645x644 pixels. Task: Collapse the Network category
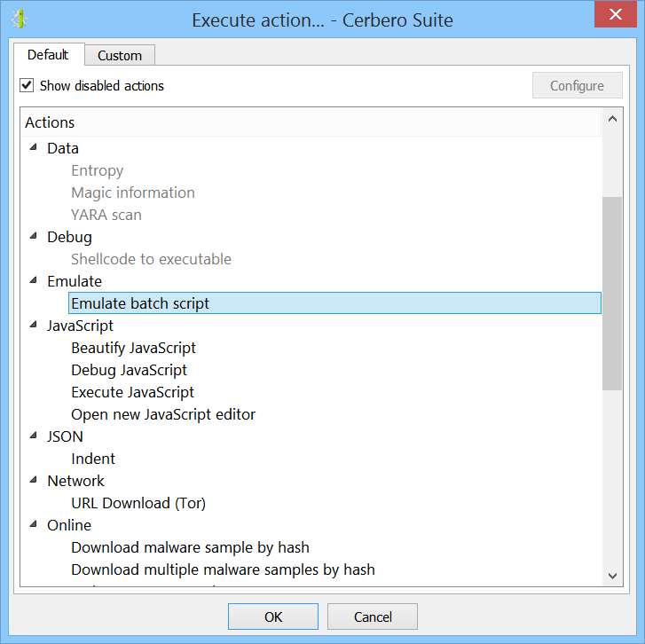pyautogui.click(x=34, y=480)
